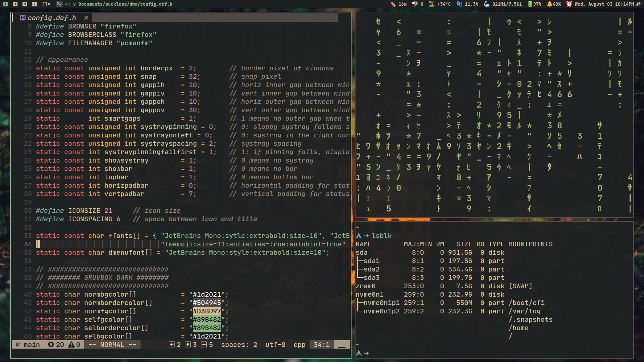The width and height of the screenshot is (644, 362).
Task: Click the warnings count diagnostic indicator
Action: [74, 345]
